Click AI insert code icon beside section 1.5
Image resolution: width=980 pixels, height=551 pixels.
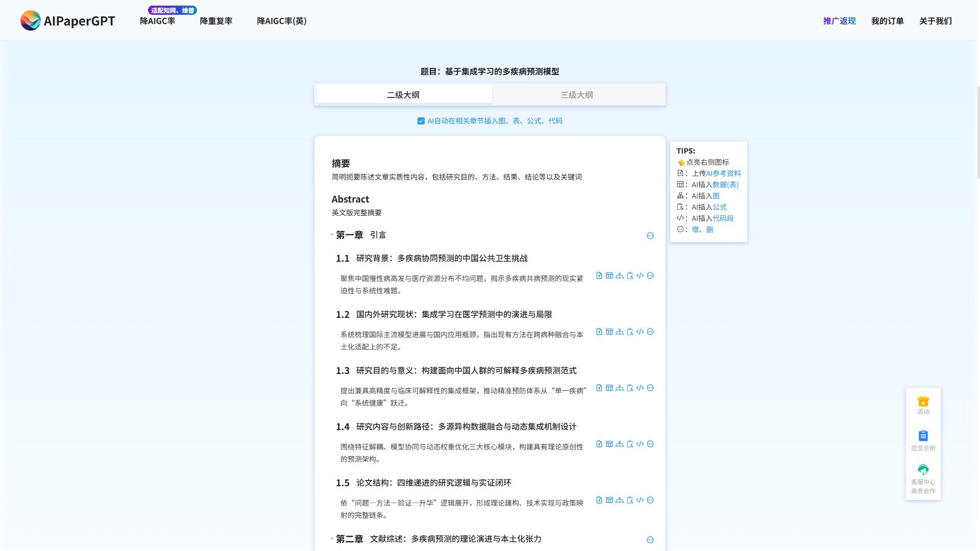pos(640,500)
